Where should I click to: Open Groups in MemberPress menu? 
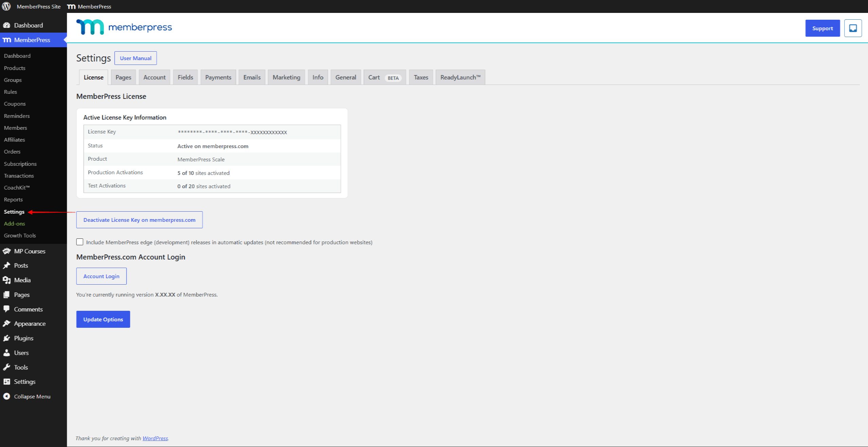point(13,80)
